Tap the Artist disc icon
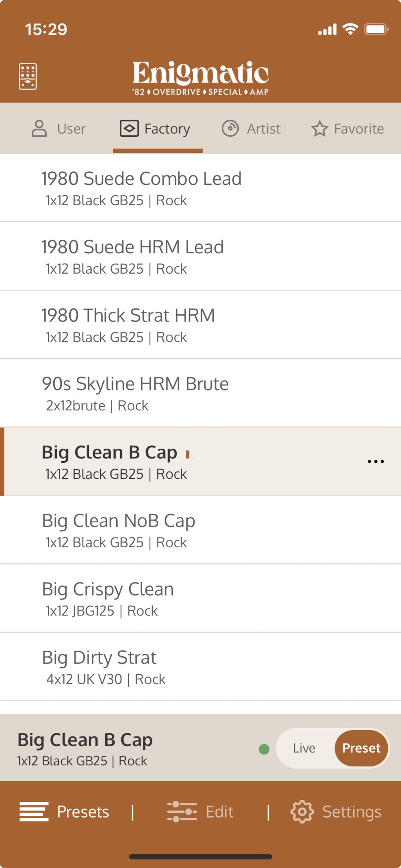Image resolution: width=401 pixels, height=868 pixels. [230, 128]
